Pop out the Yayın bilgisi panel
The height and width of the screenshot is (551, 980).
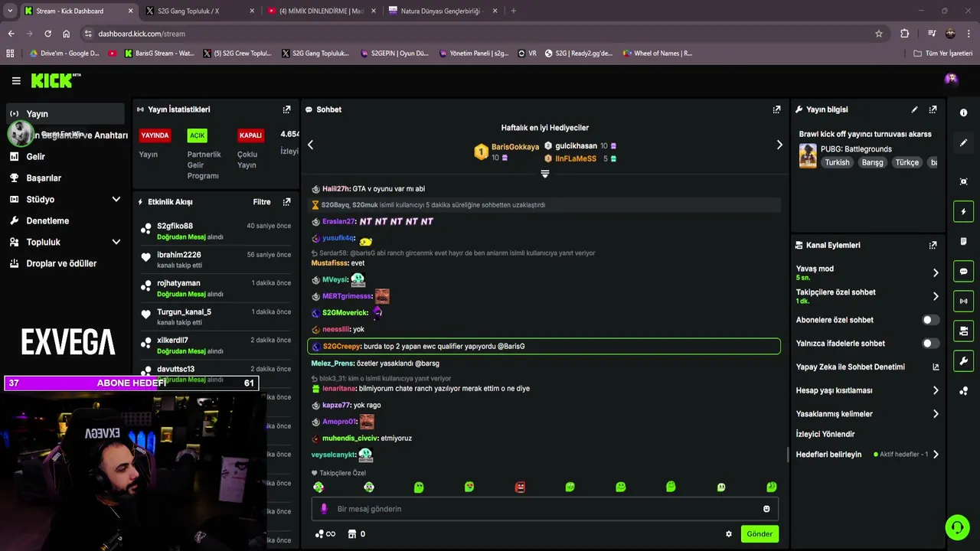[x=933, y=109]
